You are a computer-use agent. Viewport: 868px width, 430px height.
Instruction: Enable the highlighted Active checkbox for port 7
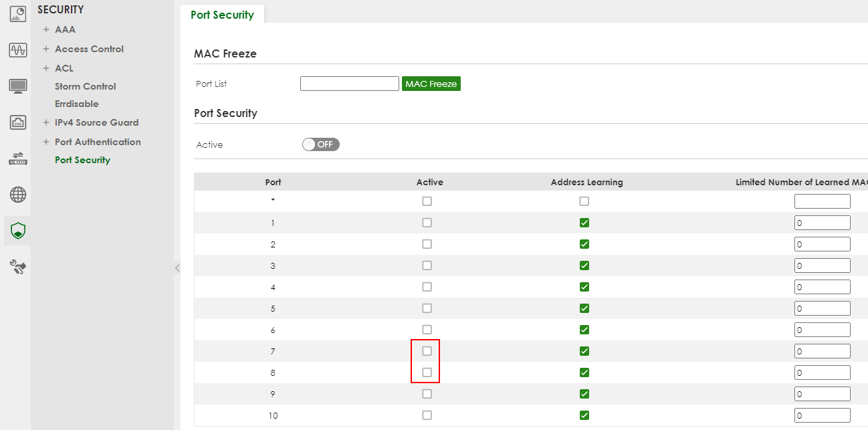(426, 350)
